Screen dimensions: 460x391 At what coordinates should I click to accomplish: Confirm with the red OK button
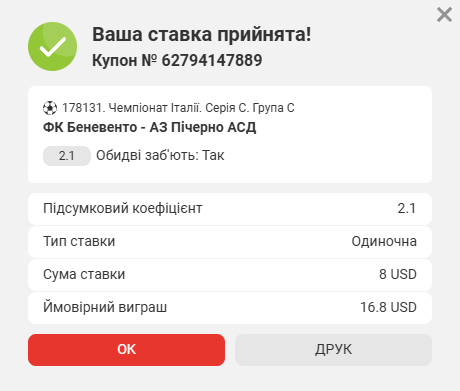(x=126, y=350)
